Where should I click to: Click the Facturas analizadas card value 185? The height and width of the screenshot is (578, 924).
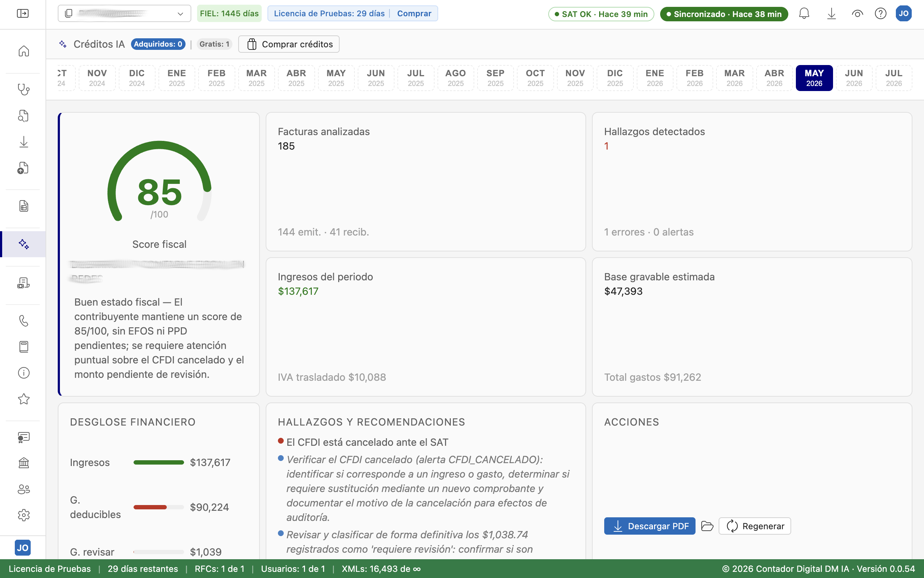[286, 146]
